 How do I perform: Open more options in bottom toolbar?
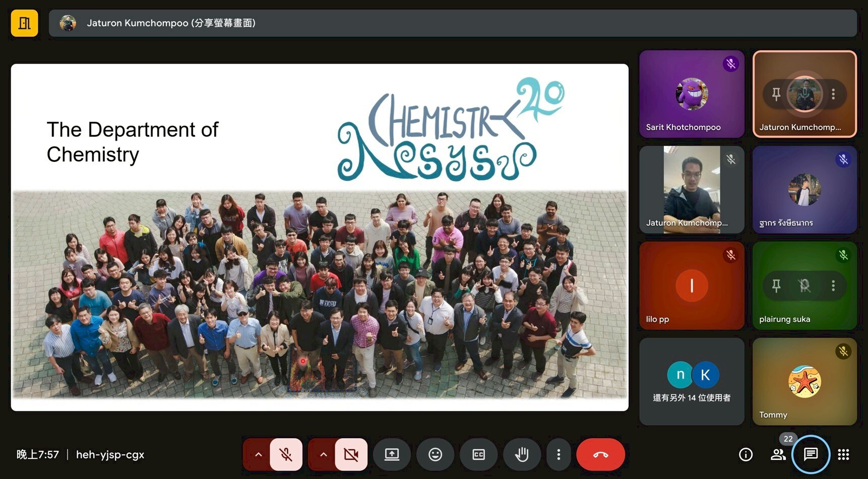(x=559, y=454)
